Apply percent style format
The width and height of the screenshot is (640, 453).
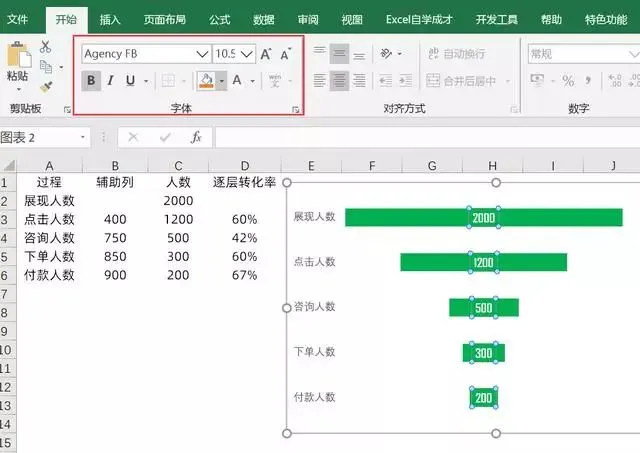pyautogui.click(x=568, y=81)
